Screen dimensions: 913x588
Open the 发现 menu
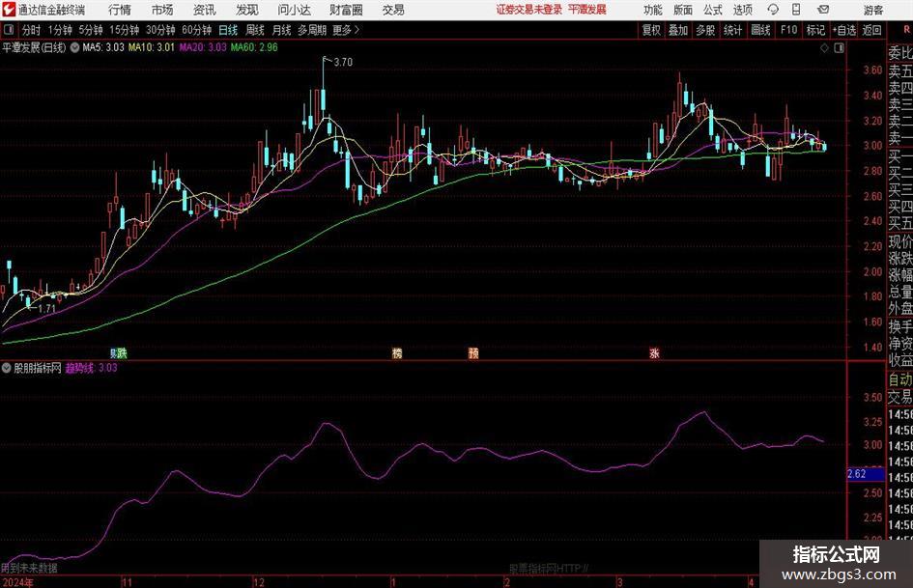coord(247,10)
